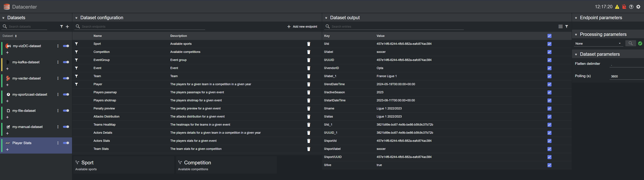Open help question mark icon
This screenshot has height=180, width=644.
pyautogui.click(x=631, y=7)
